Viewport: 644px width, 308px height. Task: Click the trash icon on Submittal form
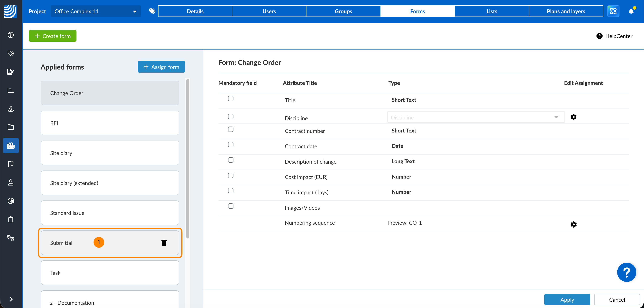(x=164, y=242)
